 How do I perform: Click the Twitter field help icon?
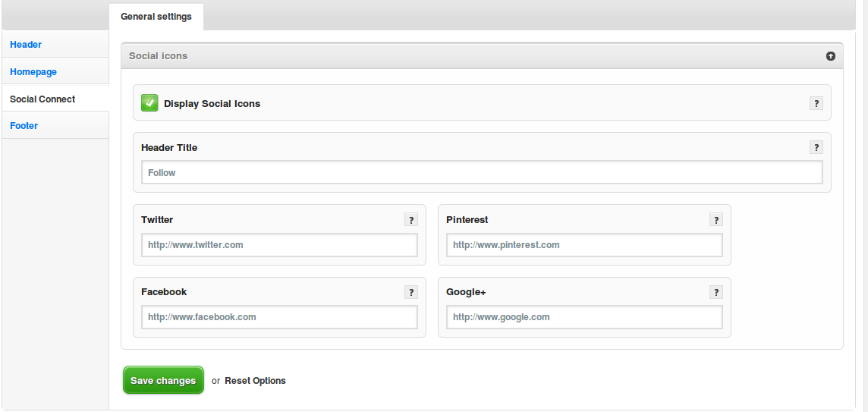[x=411, y=220]
